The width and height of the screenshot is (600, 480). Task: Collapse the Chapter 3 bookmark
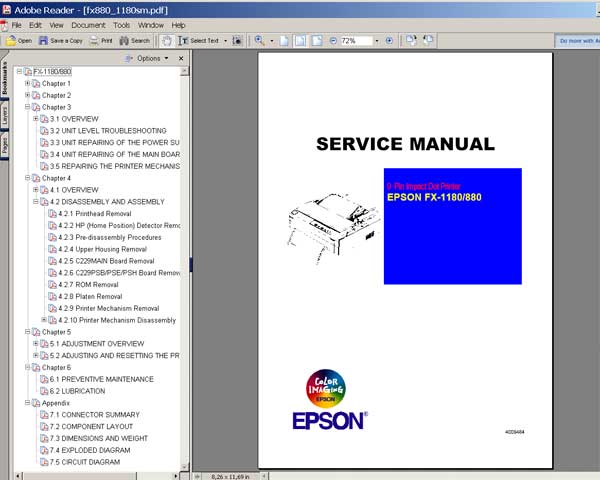pos(27,107)
